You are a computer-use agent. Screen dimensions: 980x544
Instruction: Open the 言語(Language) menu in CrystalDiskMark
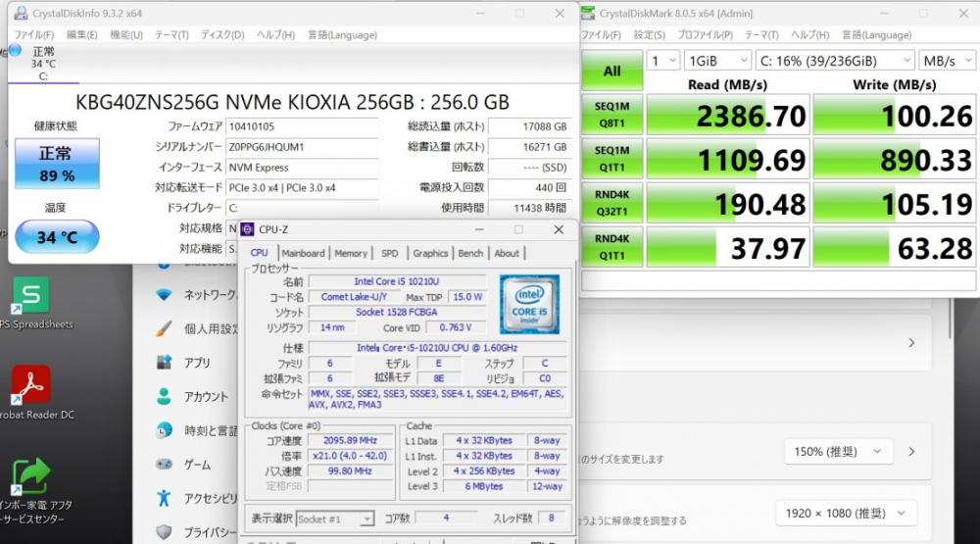876,35
